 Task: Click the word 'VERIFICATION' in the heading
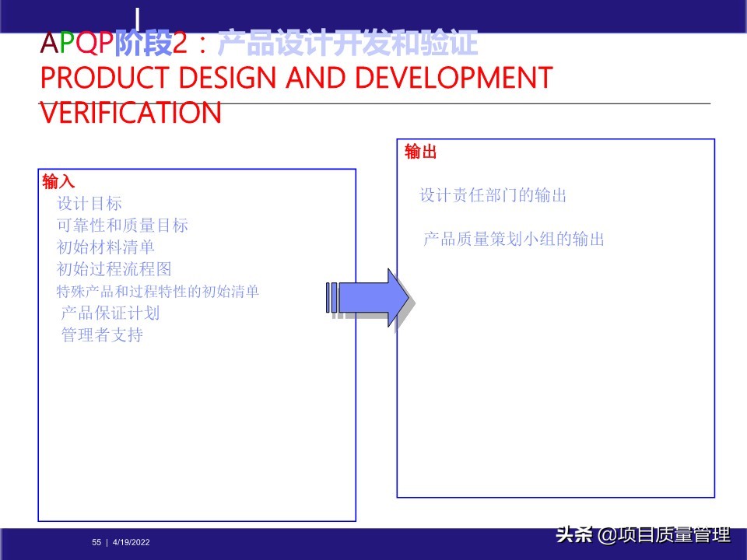pos(131,113)
